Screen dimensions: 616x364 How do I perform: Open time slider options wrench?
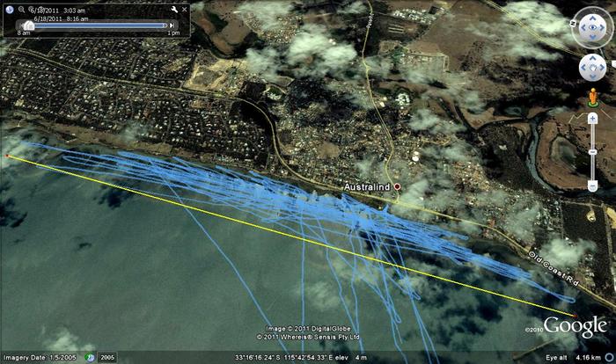click(174, 10)
